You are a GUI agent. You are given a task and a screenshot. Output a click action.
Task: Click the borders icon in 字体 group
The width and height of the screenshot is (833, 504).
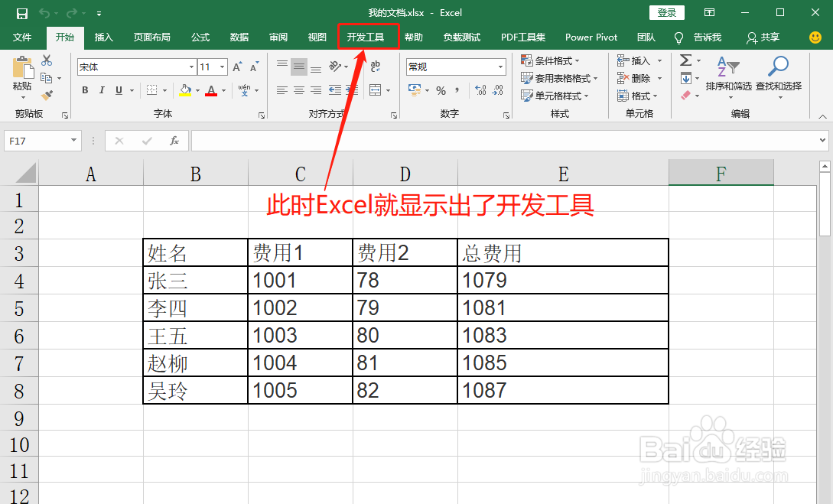click(152, 90)
